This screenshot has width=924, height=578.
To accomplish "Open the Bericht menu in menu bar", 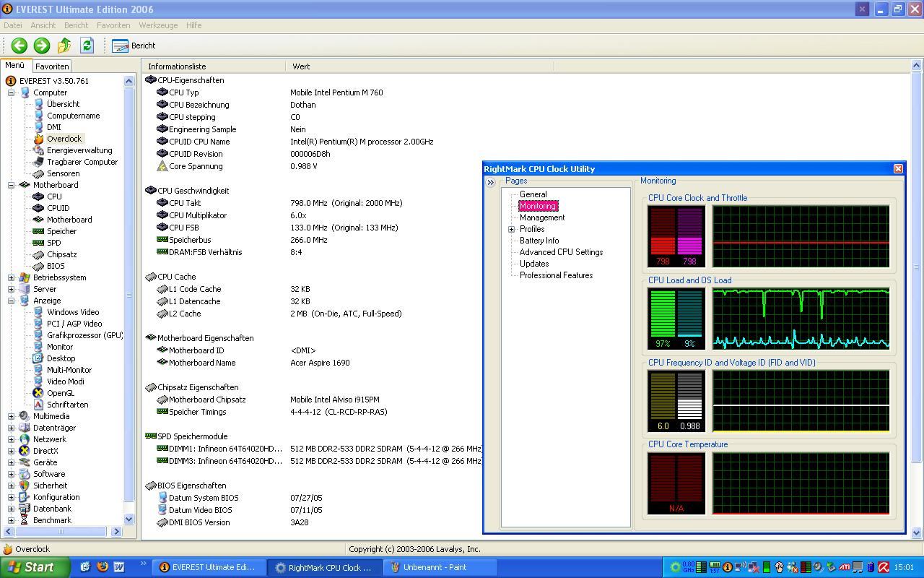I will tap(76, 25).
